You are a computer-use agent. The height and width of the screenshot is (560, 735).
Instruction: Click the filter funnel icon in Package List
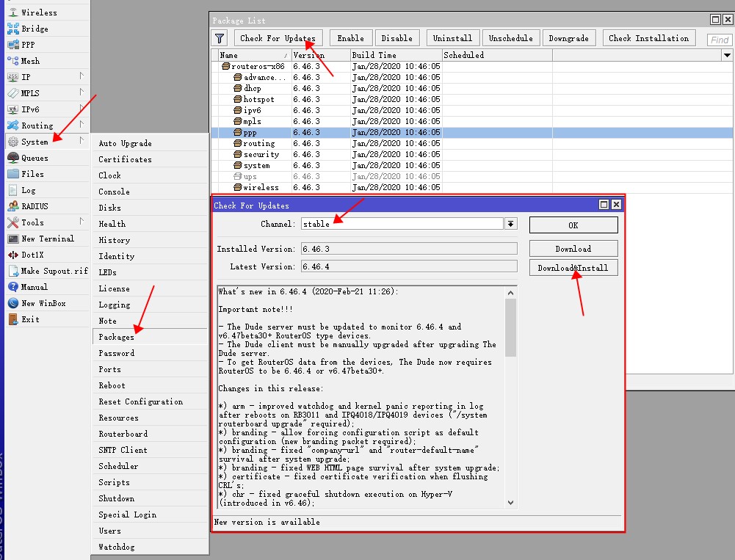220,38
